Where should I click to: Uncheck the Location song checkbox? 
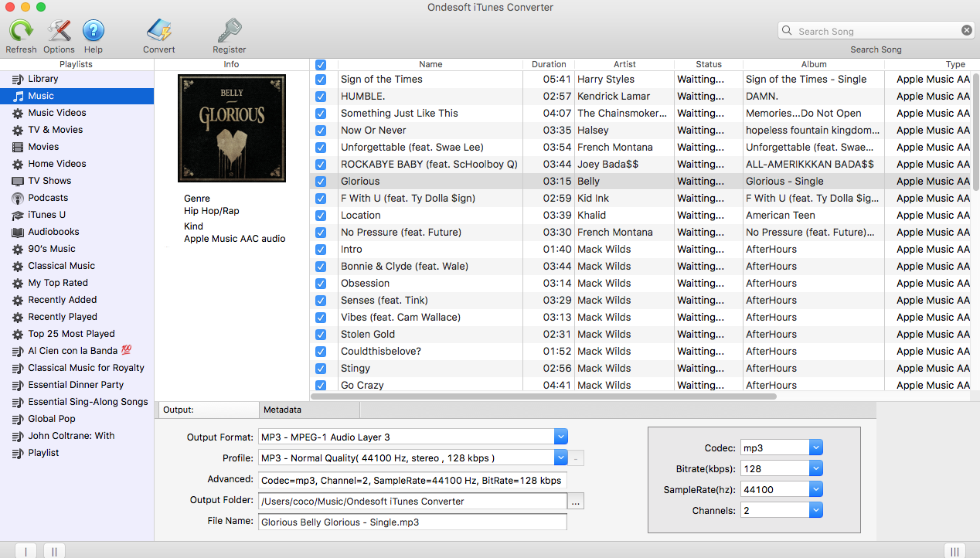point(321,215)
